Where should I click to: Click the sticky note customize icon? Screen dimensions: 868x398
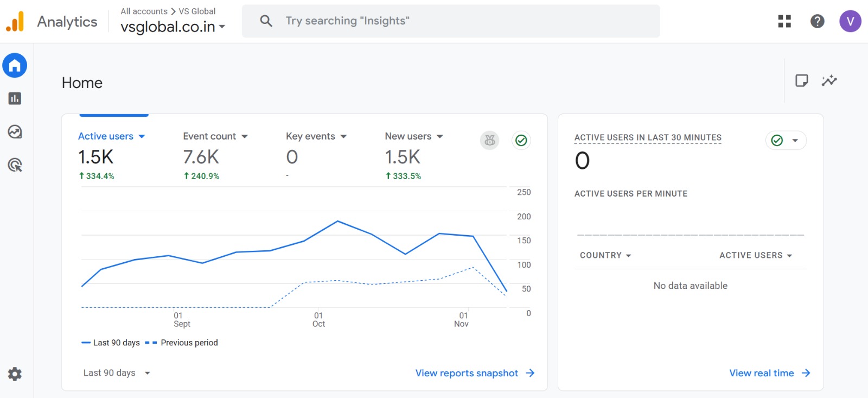tap(801, 81)
